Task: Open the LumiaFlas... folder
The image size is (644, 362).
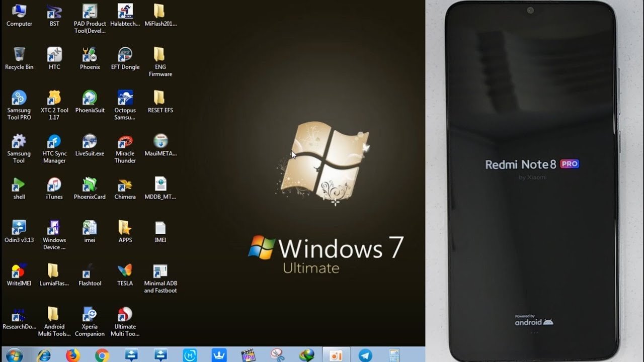Action: coord(54,275)
